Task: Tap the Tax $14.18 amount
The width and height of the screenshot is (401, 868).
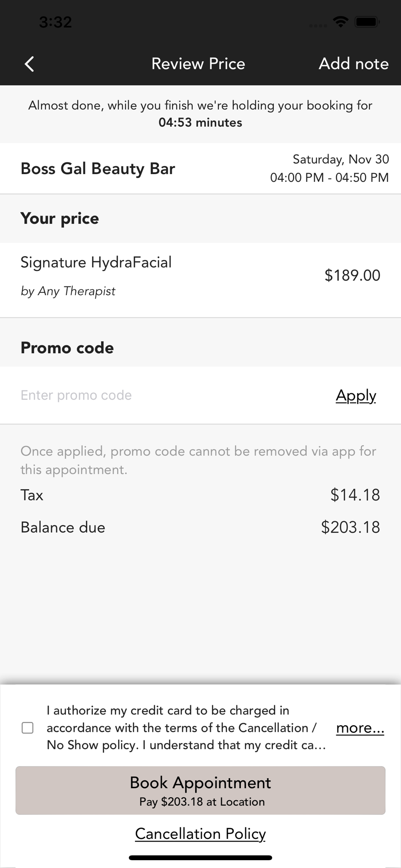Action: coord(355,495)
